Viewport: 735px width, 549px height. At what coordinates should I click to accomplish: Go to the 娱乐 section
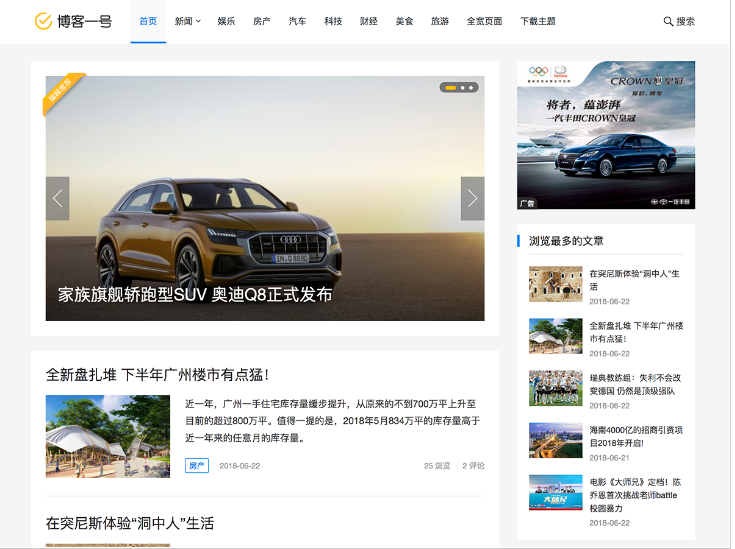click(x=226, y=21)
